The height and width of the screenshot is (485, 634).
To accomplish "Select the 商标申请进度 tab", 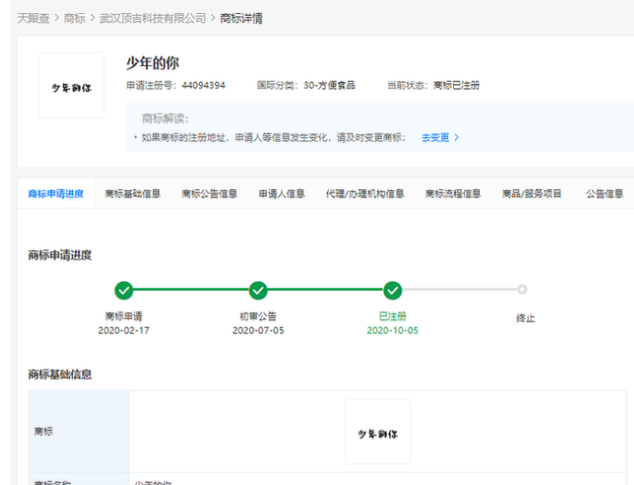I will (x=56, y=193).
